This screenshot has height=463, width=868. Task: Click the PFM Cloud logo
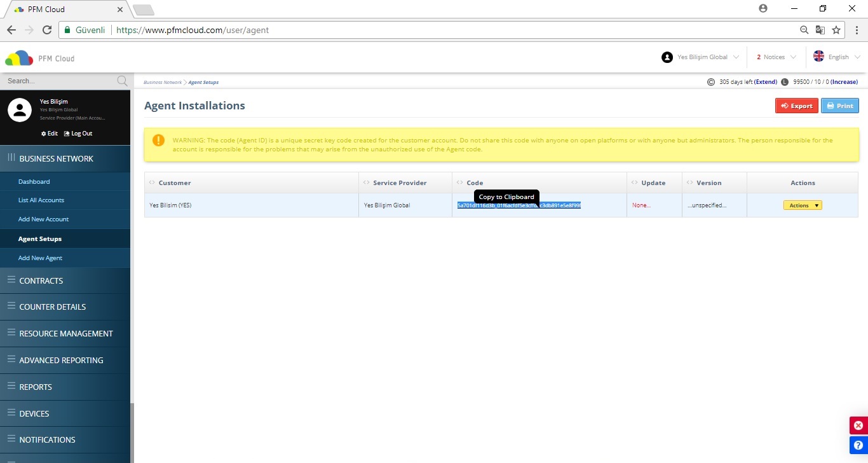[40, 58]
